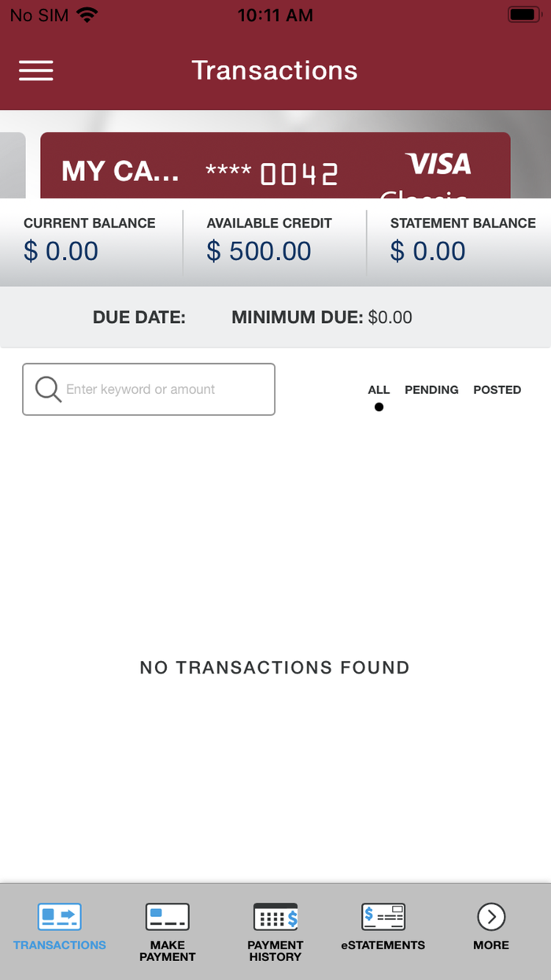Tap the More arrow icon
The height and width of the screenshot is (980, 551).
[490, 916]
